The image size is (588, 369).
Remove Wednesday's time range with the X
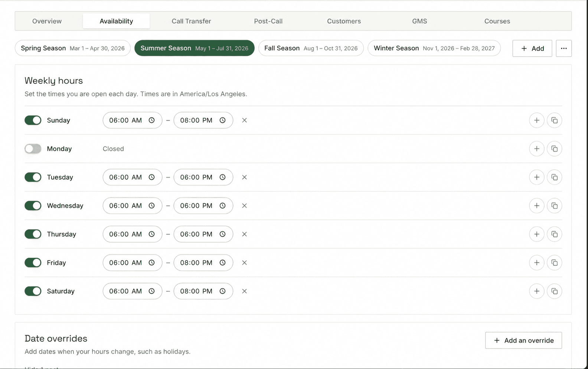click(x=244, y=206)
